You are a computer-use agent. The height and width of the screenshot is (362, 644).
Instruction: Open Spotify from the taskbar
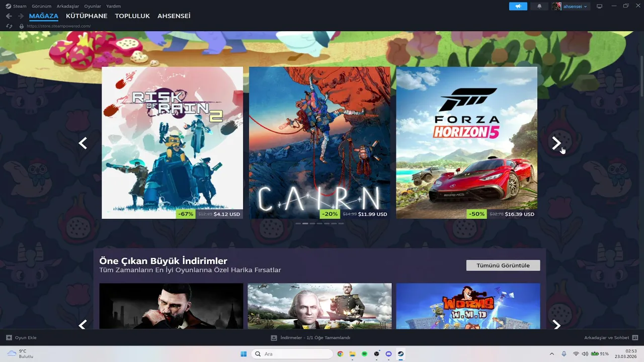(x=364, y=354)
